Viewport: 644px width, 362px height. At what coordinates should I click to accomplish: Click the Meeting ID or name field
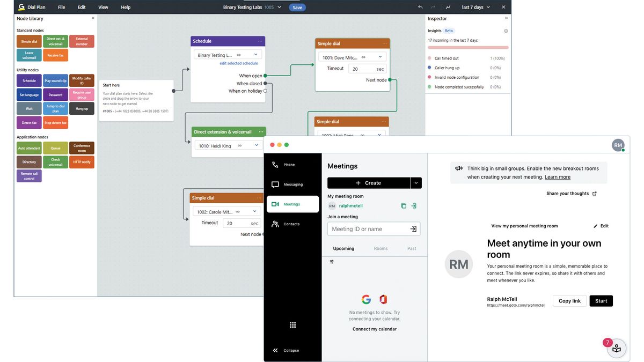click(x=374, y=229)
